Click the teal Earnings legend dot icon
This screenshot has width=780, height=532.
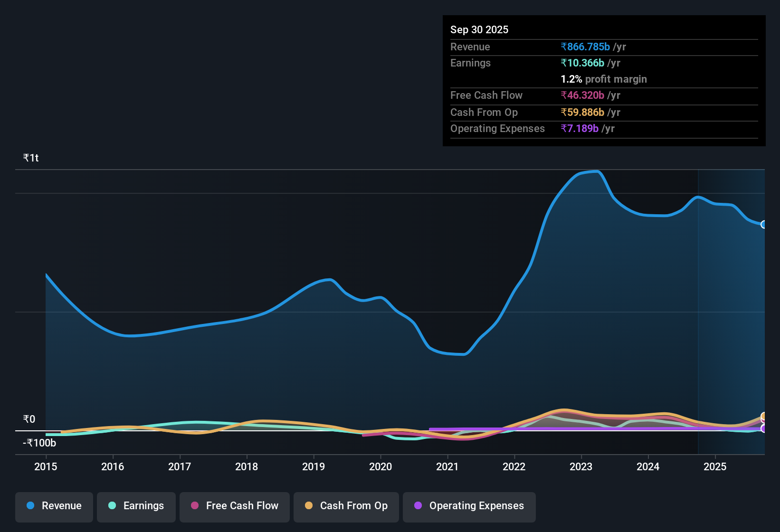[x=112, y=506]
